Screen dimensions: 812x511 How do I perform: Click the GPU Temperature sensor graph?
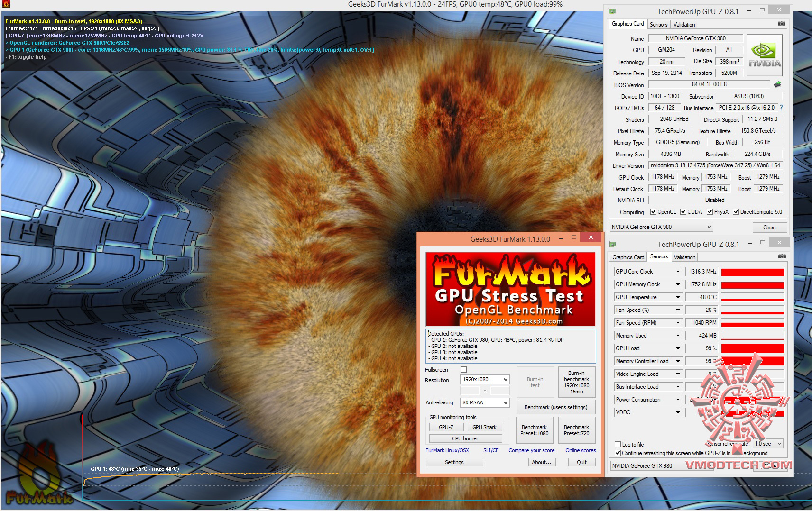pyautogui.click(x=752, y=297)
